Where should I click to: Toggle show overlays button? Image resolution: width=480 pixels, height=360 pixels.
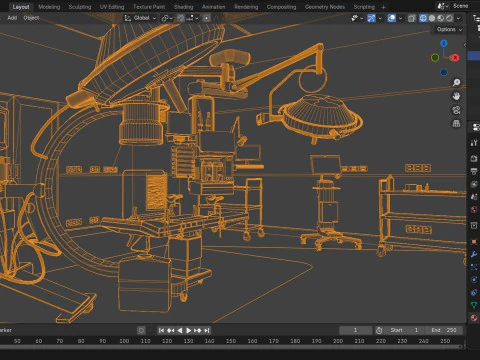pyautogui.click(x=392, y=18)
